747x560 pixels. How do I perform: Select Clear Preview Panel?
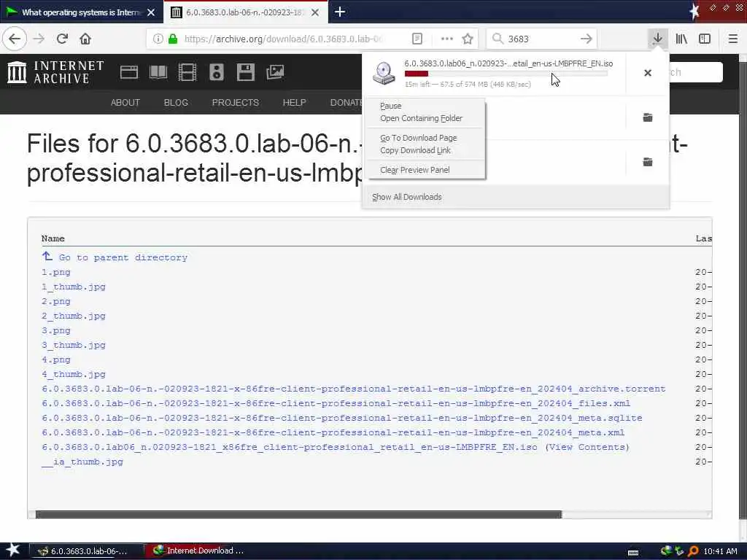[x=414, y=169]
